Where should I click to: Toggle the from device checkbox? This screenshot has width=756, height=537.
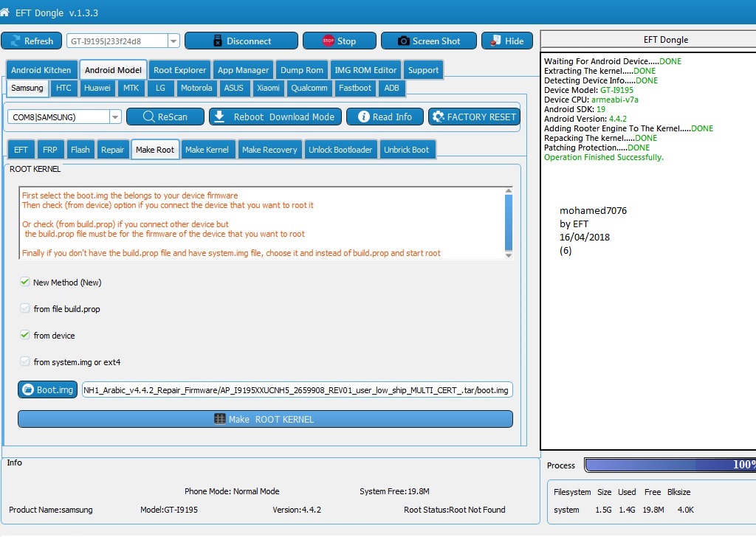[24, 335]
